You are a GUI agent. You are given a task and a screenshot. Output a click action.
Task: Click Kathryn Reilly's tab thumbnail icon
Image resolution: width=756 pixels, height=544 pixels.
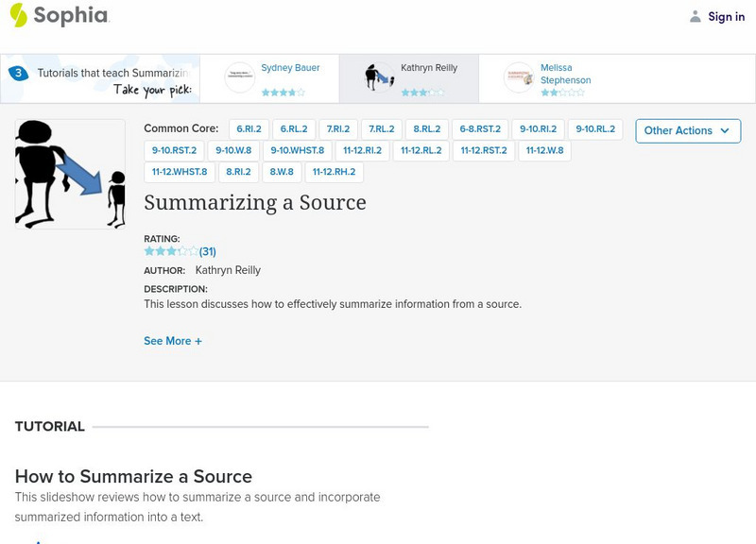[x=380, y=77]
